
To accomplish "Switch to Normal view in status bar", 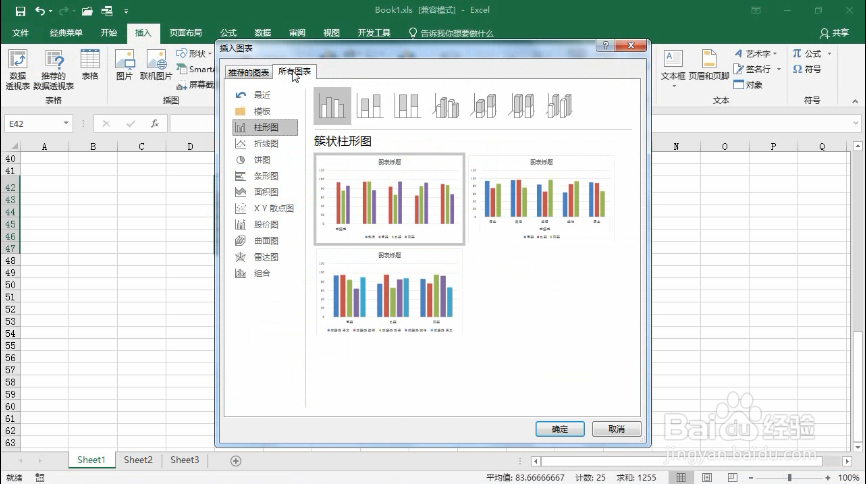I will coord(682,477).
